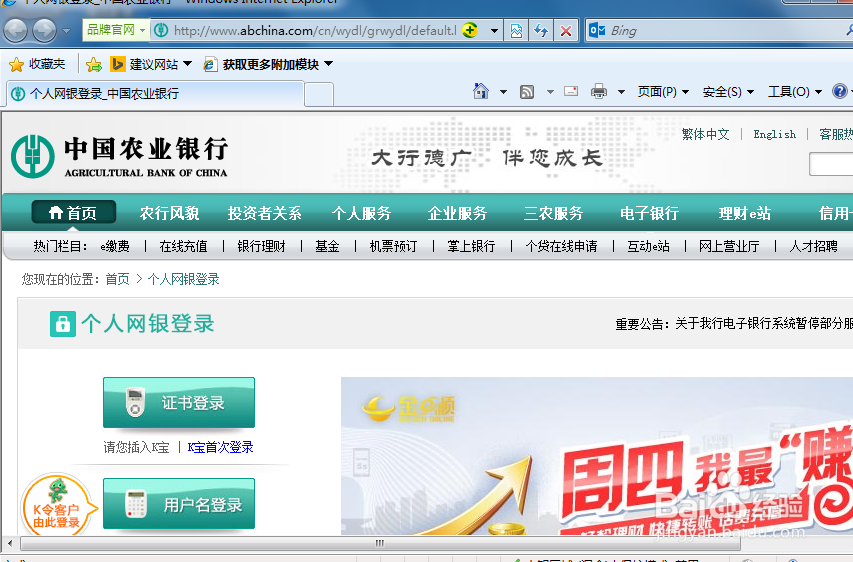Click the site search box under language links
Viewport: 853px width, 562px height.
(x=831, y=164)
